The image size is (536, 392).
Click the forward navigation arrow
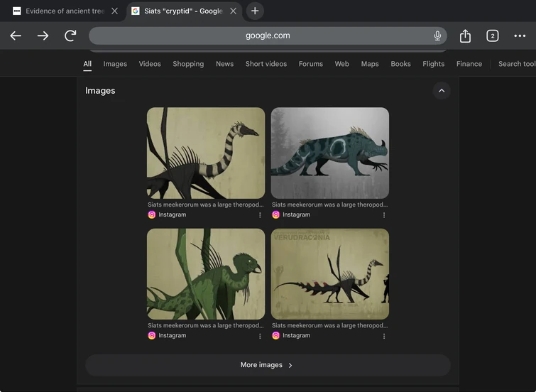[x=43, y=36]
